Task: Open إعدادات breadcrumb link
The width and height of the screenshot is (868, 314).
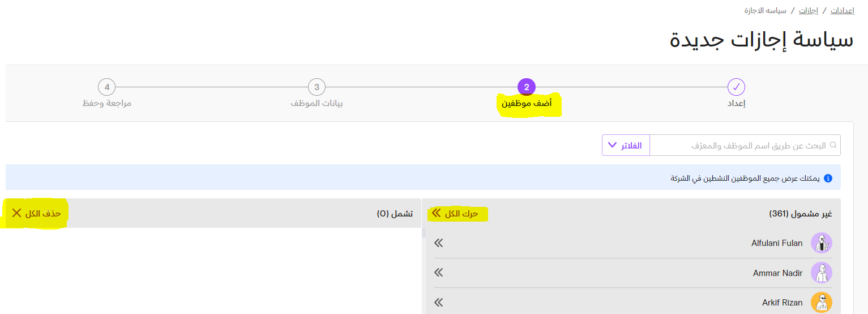Action: click(x=841, y=11)
